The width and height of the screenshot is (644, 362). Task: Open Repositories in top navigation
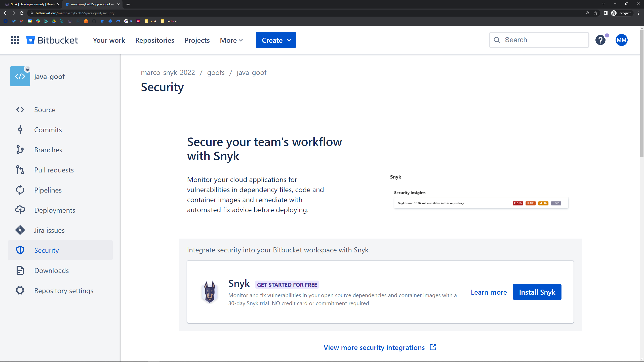pyautogui.click(x=155, y=40)
